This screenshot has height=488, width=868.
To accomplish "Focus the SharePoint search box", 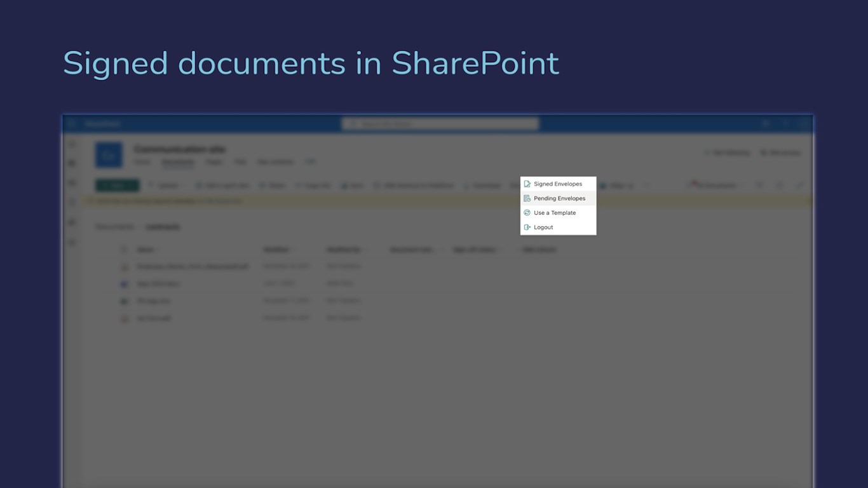I will [x=440, y=124].
